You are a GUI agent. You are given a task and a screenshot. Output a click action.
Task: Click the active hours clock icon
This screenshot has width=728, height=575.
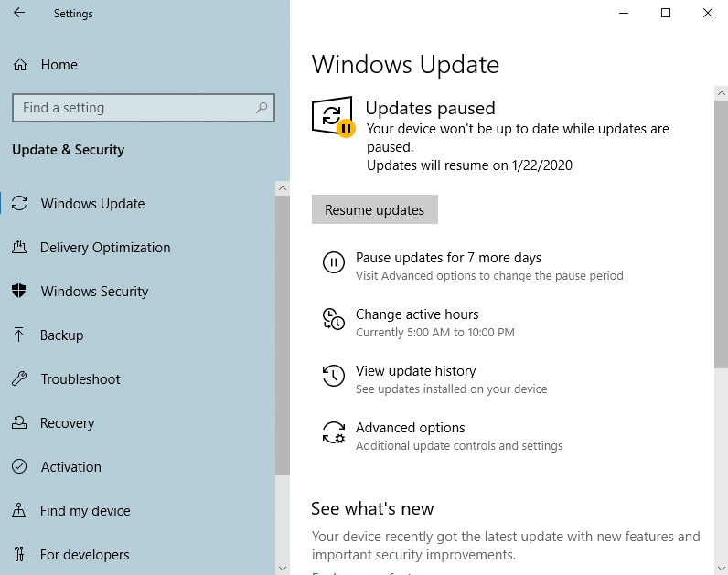click(x=333, y=319)
